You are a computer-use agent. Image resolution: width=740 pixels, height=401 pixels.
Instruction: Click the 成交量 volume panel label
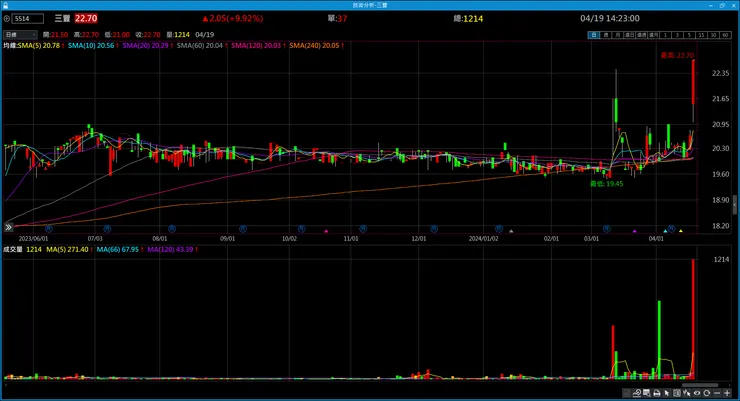13,249
